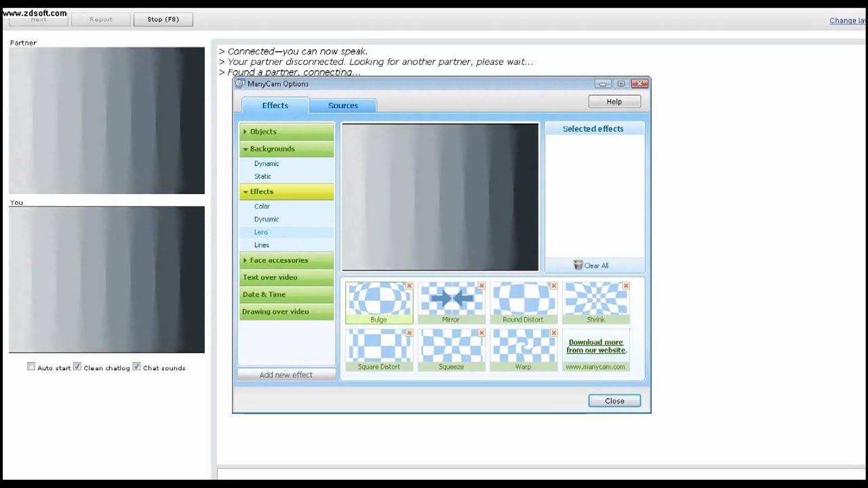868x488 pixels.
Task: Open the Date & Time section
Action: pos(286,294)
